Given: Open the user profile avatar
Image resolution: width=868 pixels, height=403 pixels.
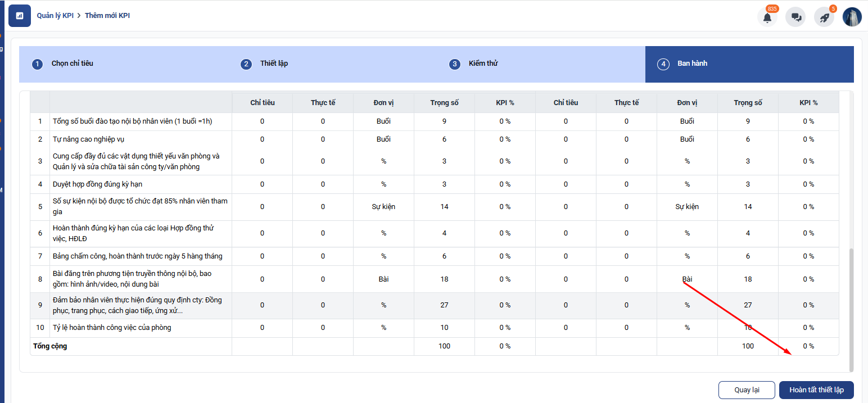Looking at the screenshot, I should click(x=852, y=17).
